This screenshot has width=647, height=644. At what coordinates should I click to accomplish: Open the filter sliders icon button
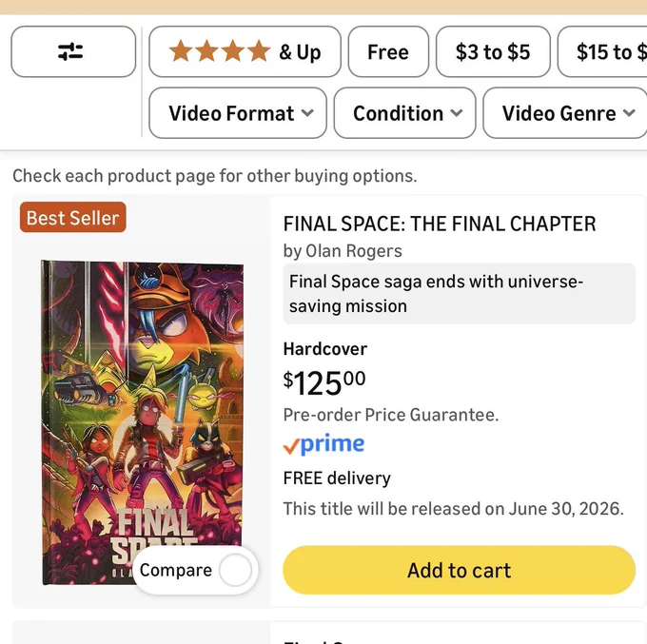pos(73,51)
